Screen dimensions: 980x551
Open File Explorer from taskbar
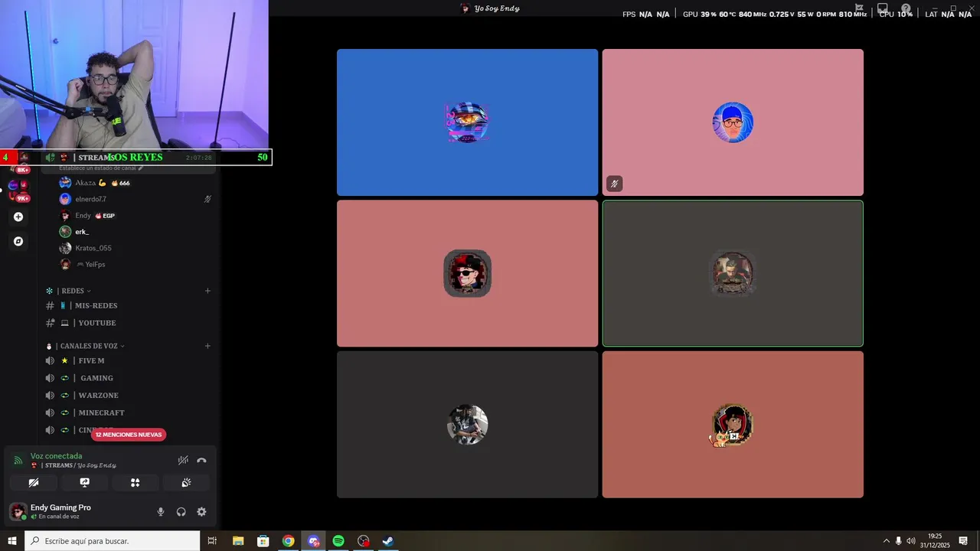click(x=238, y=541)
